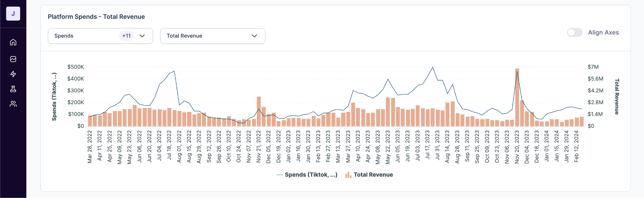Enable the Align Axes switch
The height and width of the screenshot is (198, 644).
[575, 33]
